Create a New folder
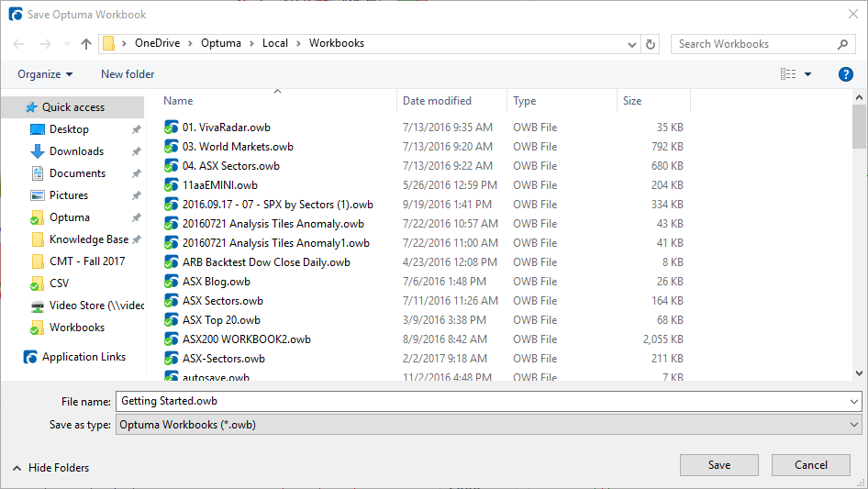 tap(128, 74)
